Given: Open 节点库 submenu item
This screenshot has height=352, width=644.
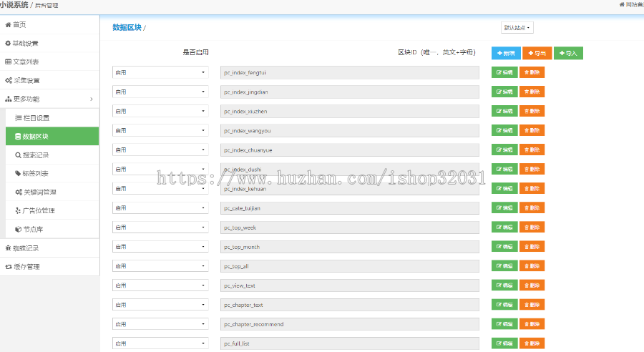Looking at the screenshot, I should (x=52, y=229).
